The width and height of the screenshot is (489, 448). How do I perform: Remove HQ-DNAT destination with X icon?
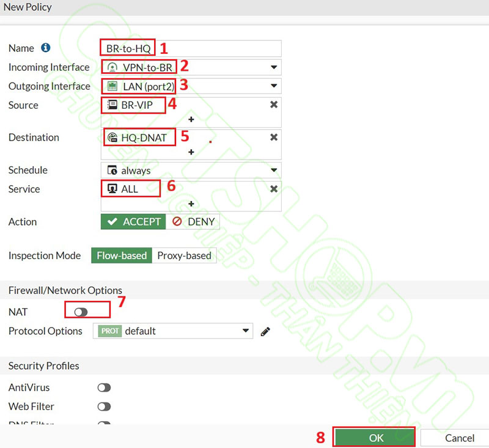click(x=274, y=138)
